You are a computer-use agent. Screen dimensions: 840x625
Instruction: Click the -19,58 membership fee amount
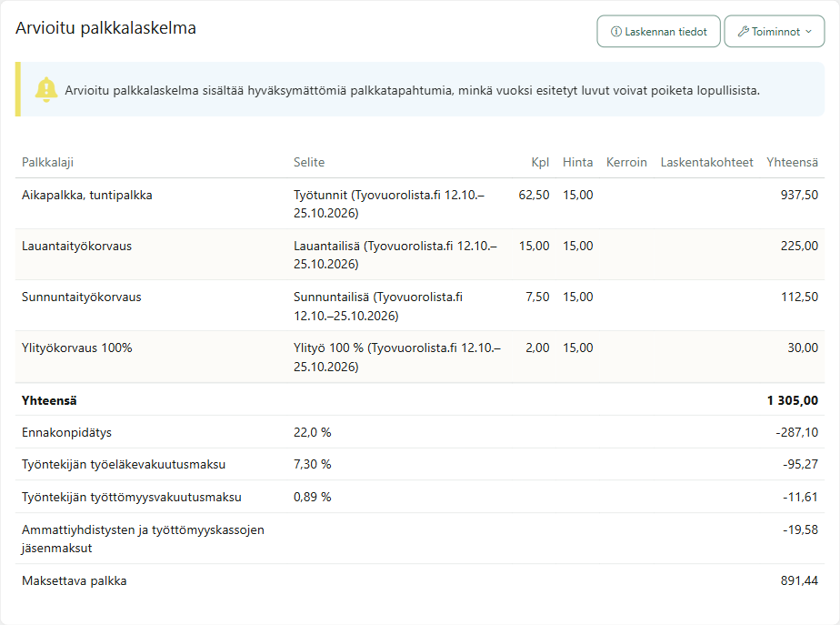pos(800,530)
